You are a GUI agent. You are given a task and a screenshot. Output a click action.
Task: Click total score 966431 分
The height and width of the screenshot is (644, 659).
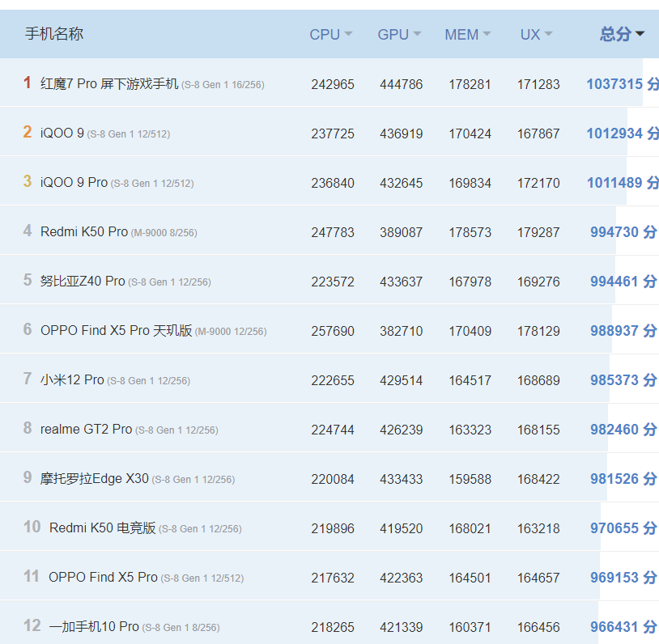click(x=623, y=627)
